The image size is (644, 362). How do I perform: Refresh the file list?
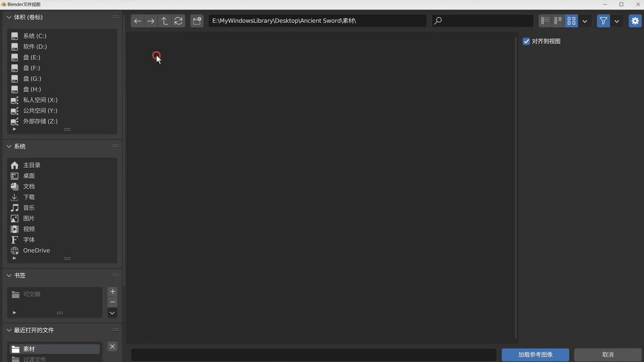[178, 21]
